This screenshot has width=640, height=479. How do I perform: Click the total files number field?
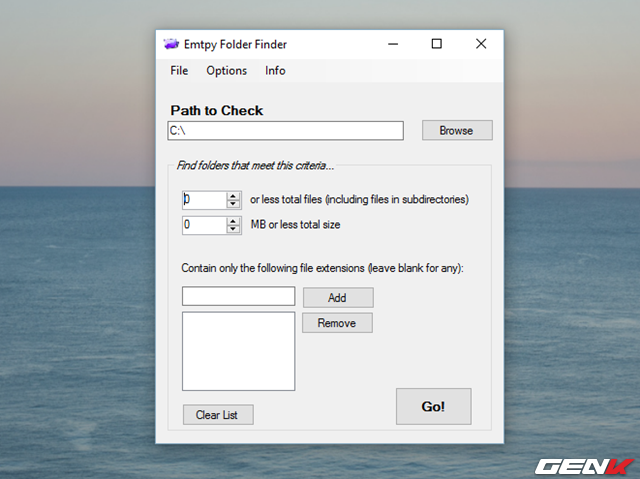(x=204, y=199)
